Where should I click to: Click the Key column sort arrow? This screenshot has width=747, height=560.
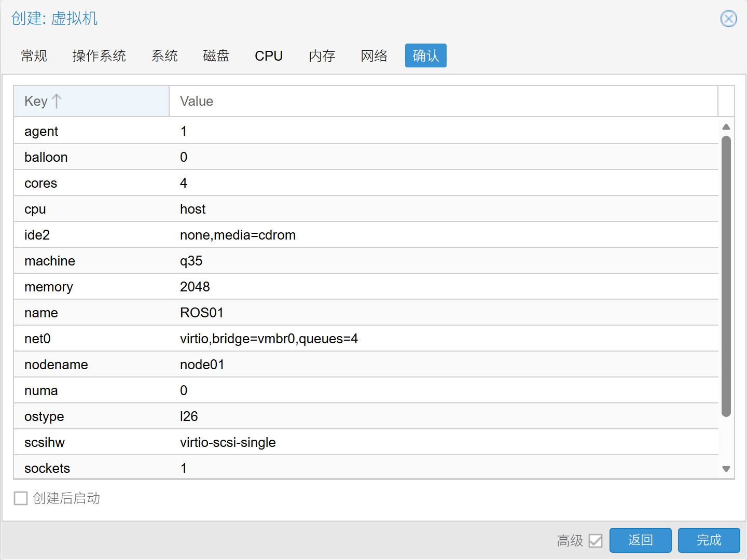(57, 101)
